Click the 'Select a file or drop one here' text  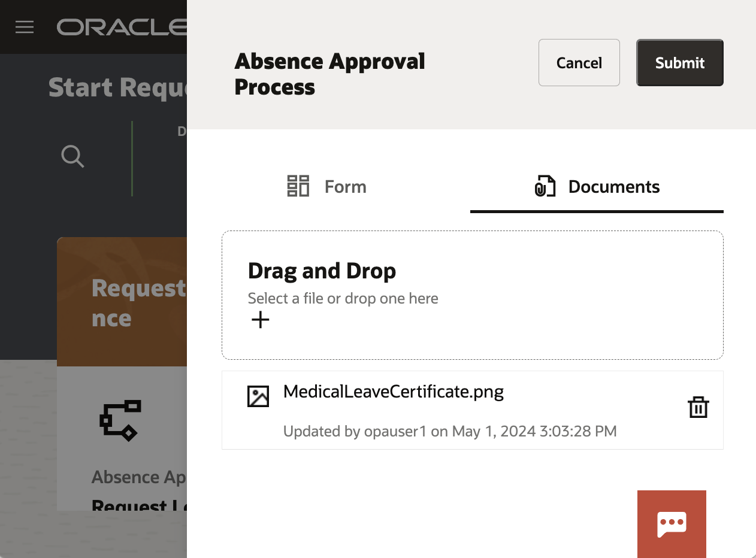[x=343, y=298]
